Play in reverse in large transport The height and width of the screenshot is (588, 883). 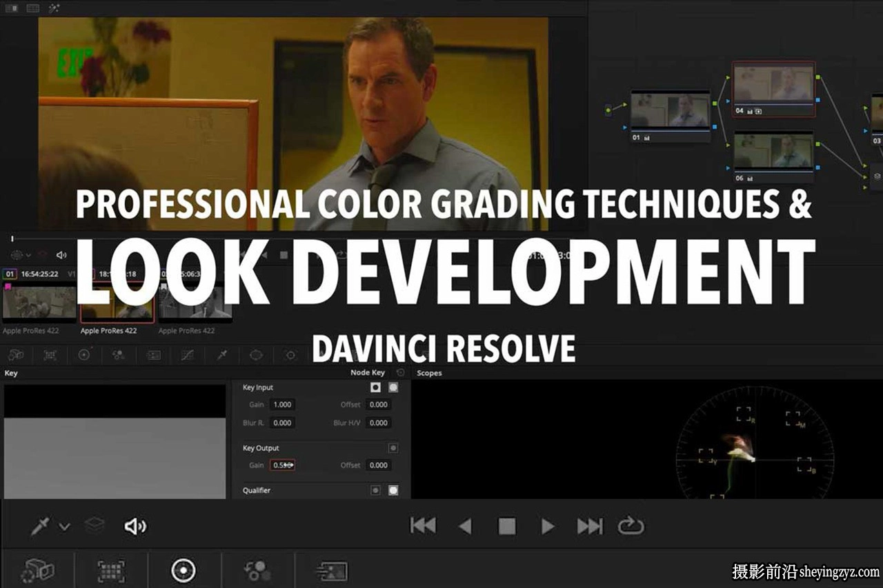tap(466, 527)
